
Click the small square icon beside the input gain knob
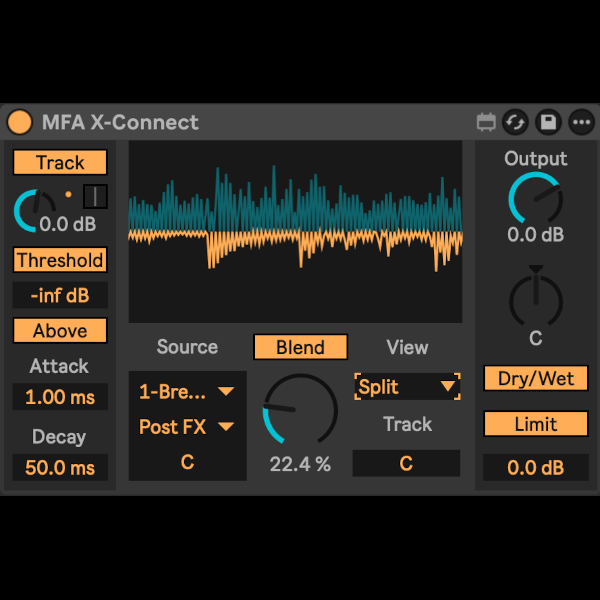pos(95,196)
